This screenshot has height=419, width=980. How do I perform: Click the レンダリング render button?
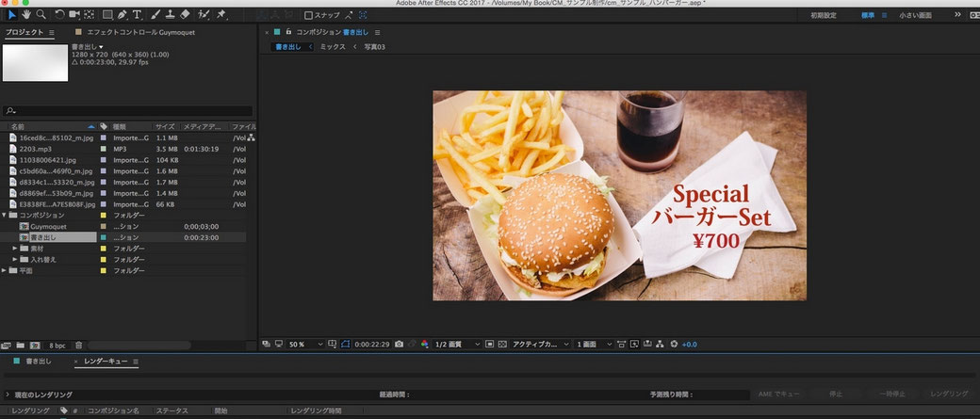[949, 394]
